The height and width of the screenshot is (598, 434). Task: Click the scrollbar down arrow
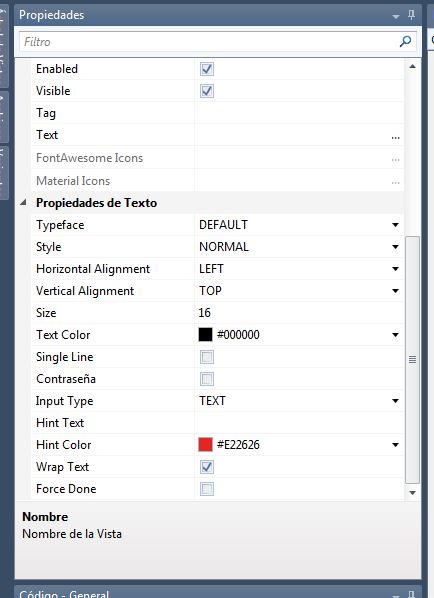point(412,493)
